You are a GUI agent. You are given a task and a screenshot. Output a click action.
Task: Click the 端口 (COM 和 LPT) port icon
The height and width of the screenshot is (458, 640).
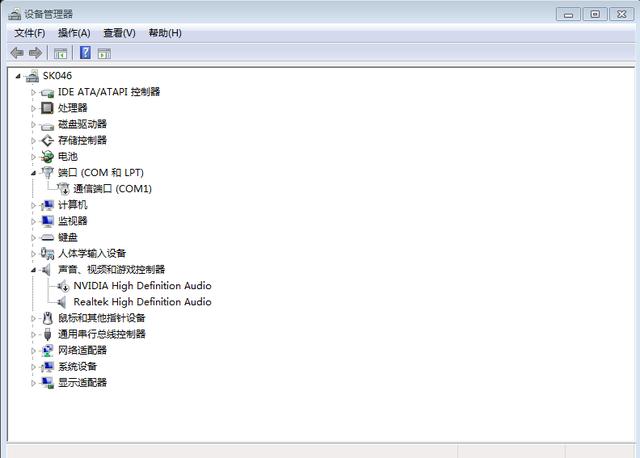47,172
